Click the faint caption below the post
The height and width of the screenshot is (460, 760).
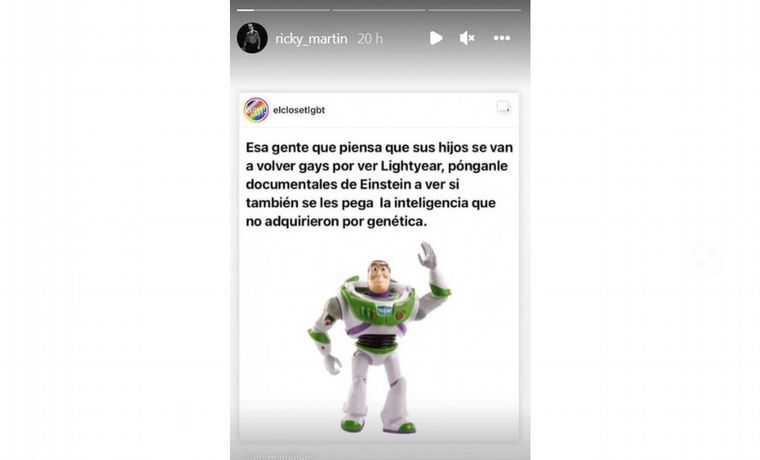[280, 456]
